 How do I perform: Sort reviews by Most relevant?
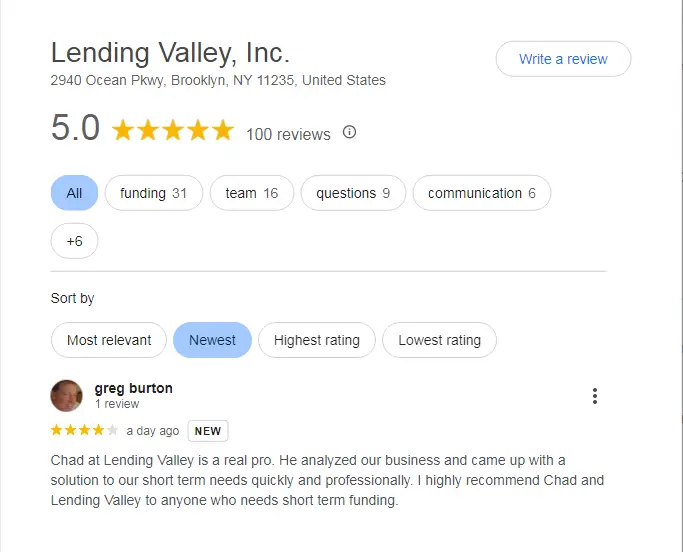click(109, 340)
